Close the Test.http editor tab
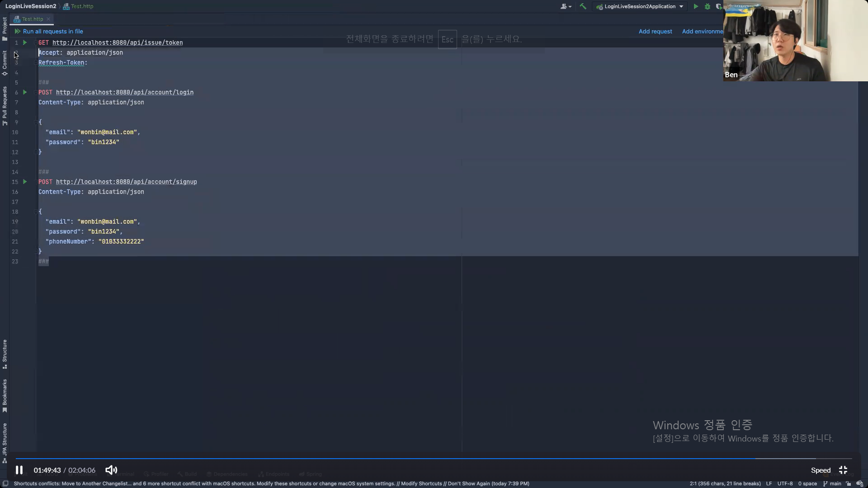The height and width of the screenshot is (488, 868). pyautogui.click(x=48, y=19)
